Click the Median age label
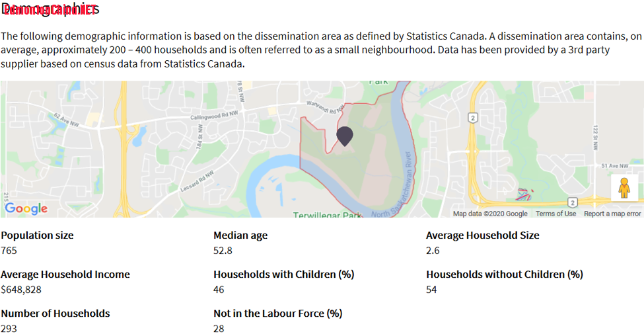The image size is (644, 336). tap(240, 235)
